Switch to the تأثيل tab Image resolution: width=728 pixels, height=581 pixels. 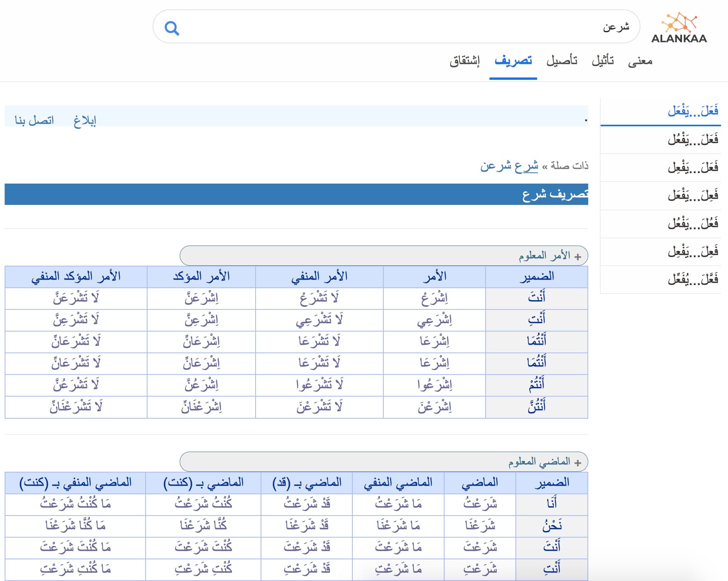point(603,61)
